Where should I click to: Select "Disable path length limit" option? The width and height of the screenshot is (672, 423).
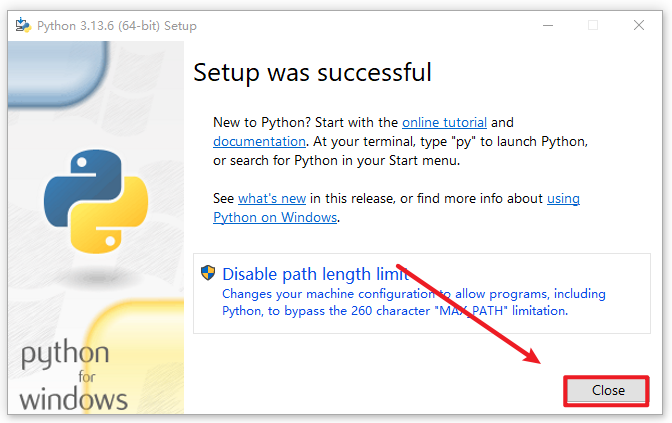pyautogui.click(x=314, y=274)
